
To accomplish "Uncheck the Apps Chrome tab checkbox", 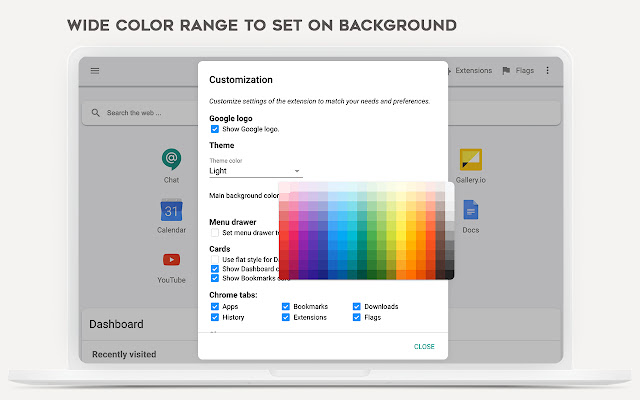I will click(215, 306).
